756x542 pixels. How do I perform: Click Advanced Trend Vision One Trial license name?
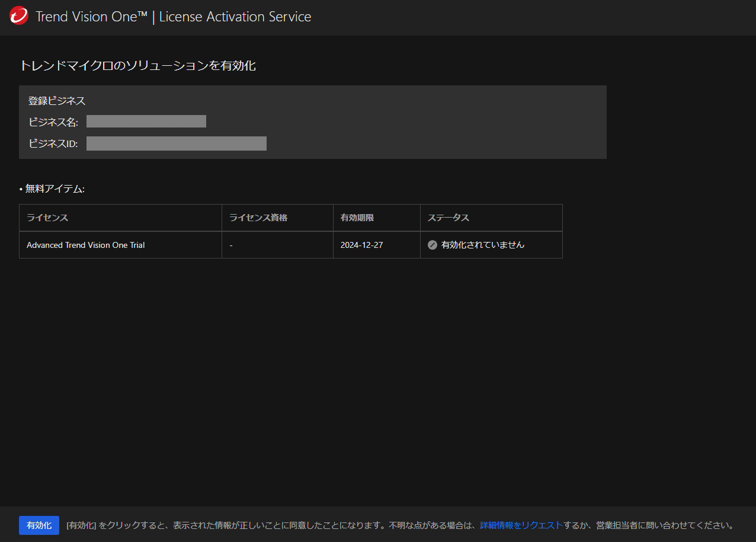pyautogui.click(x=85, y=245)
